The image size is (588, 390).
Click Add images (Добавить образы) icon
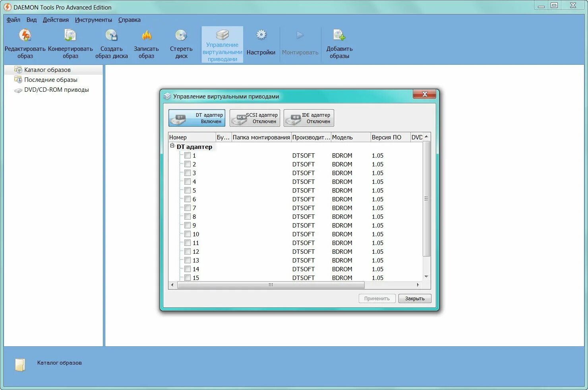coord(339,35)
